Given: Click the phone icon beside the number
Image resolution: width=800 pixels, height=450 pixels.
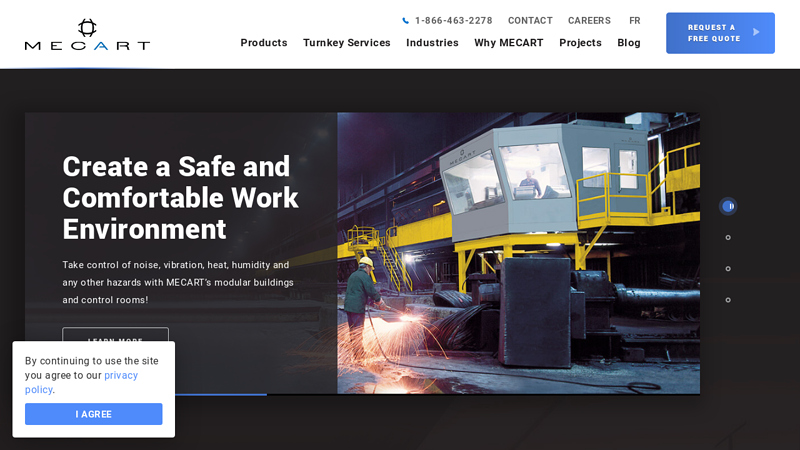Looking at the screenshot, I should pyautogui.click(x=406, y=21).
